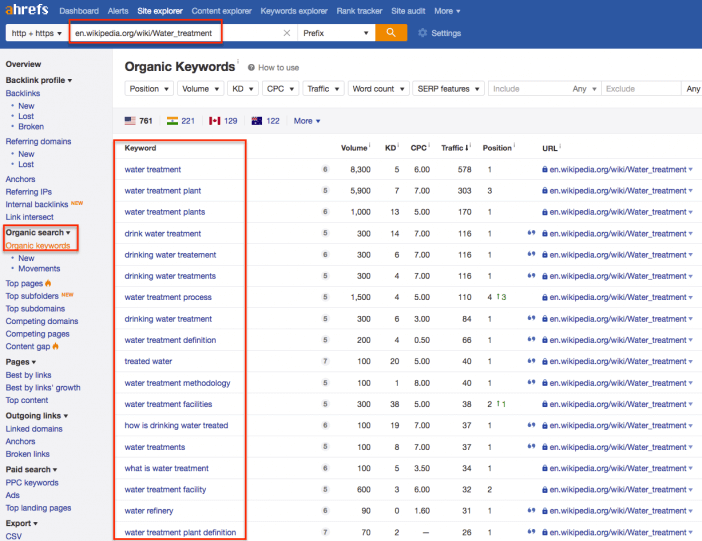
Task: Open the Overview link in sidebar
Action: (23, 64)
